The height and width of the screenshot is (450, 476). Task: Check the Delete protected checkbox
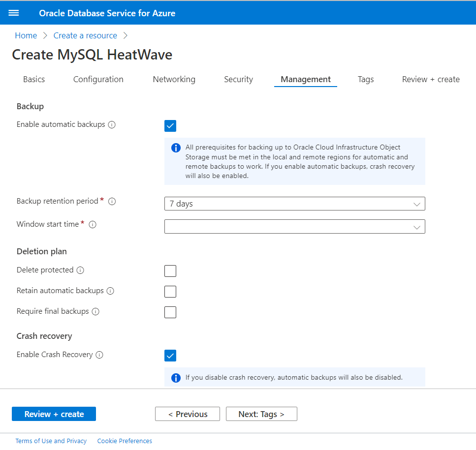click(170, 271)
